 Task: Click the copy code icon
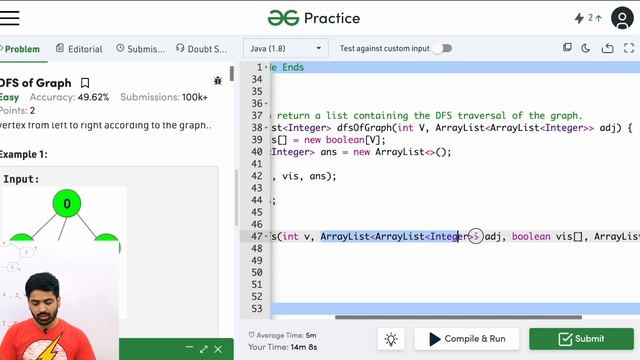(567, 48)
